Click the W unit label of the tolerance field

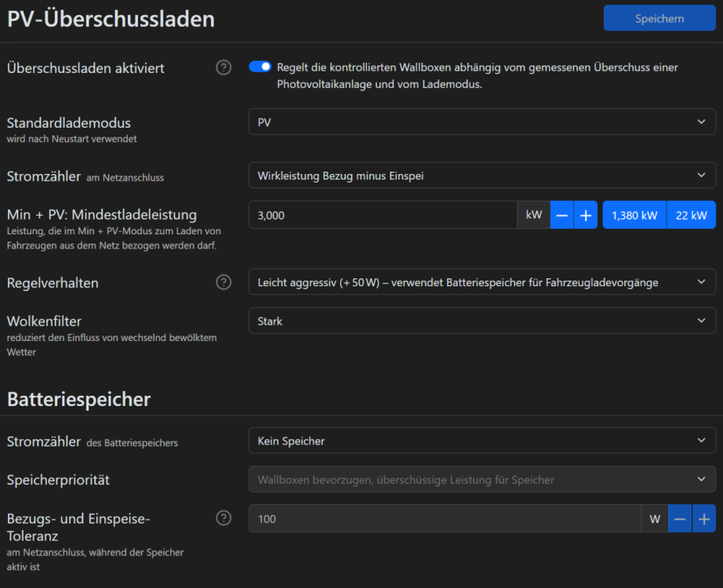(655, 519)
